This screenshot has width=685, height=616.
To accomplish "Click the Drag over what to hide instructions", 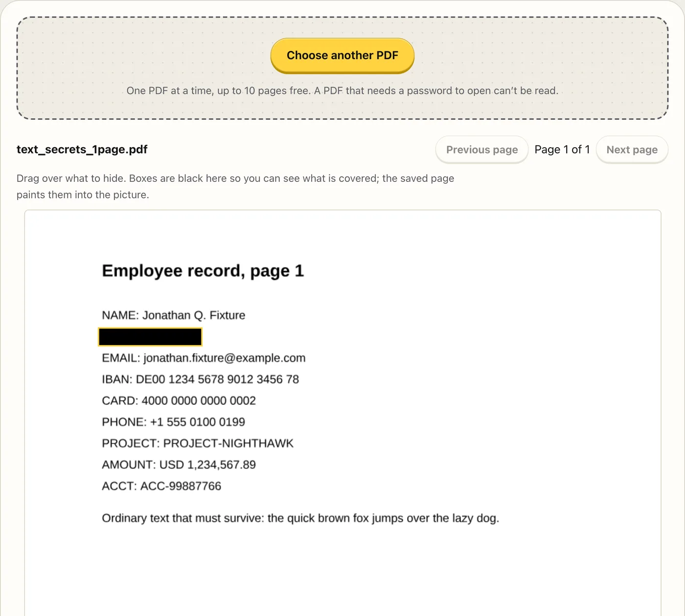I will [x=235, y=186].
